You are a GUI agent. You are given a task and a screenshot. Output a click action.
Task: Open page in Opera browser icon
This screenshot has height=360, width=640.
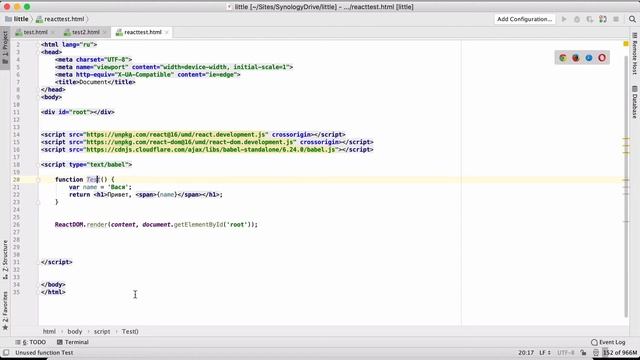[602, 58]
